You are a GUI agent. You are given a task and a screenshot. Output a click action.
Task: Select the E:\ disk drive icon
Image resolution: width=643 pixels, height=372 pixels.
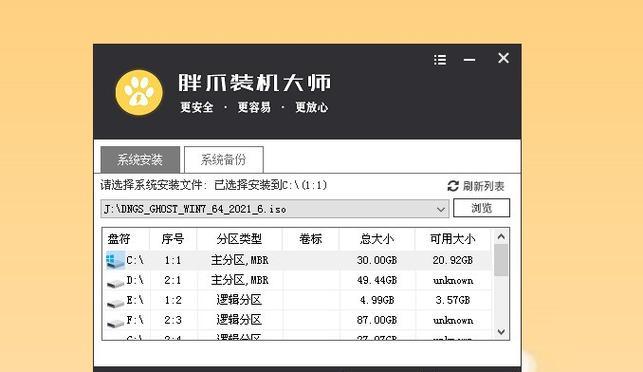point(115,303)
